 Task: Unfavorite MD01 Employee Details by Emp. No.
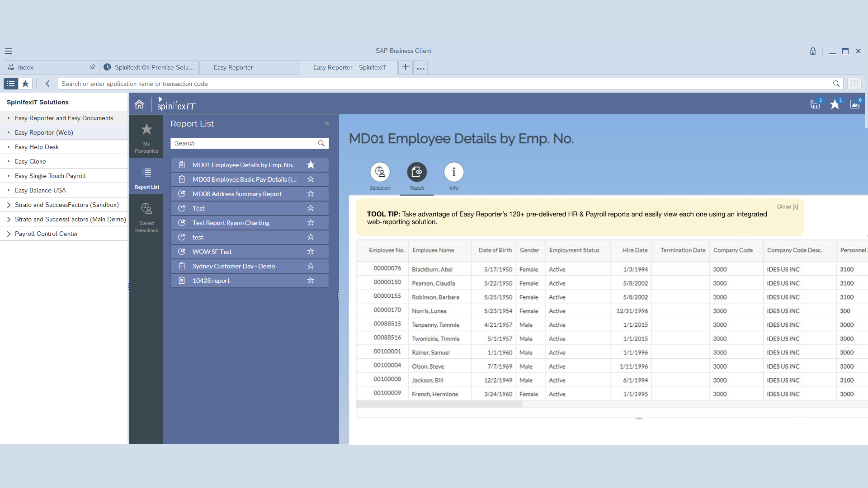coord(311,164)
